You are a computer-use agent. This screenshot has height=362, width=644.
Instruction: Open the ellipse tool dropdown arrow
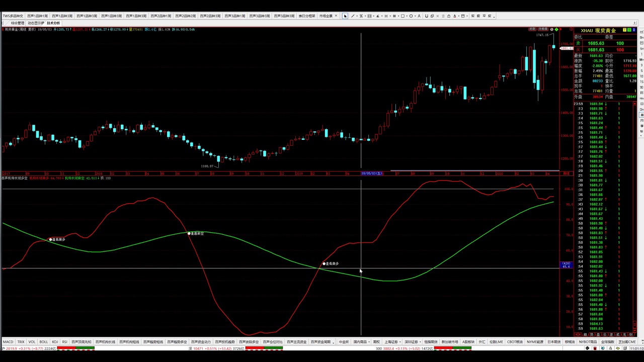[415, 16]
